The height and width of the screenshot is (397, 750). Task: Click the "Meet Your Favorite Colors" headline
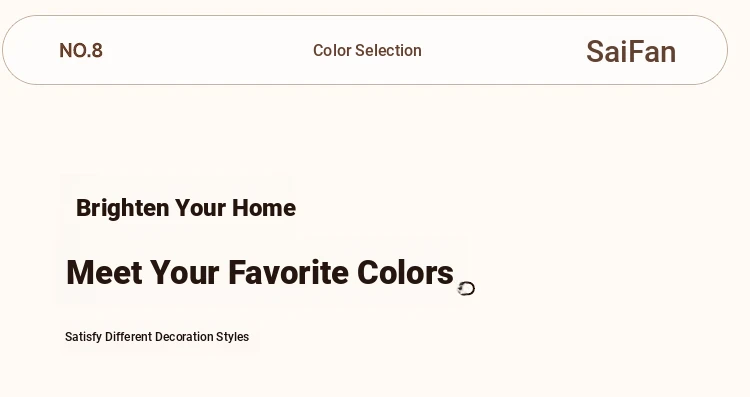point(260,273)
